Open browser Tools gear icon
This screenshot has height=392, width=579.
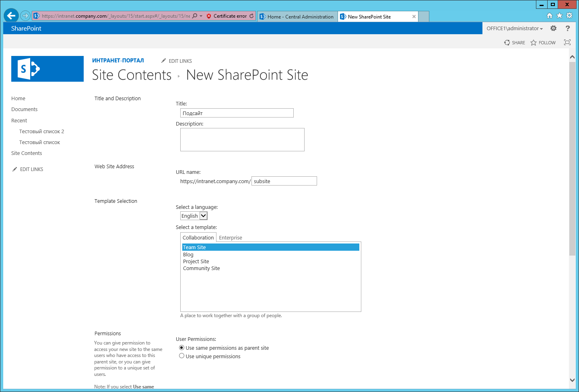click(x=569, y=16)
